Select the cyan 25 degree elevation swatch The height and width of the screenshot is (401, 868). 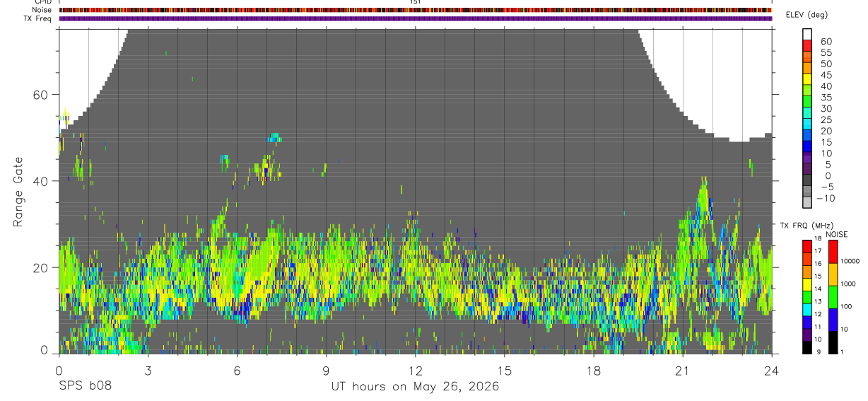(807, 123)
